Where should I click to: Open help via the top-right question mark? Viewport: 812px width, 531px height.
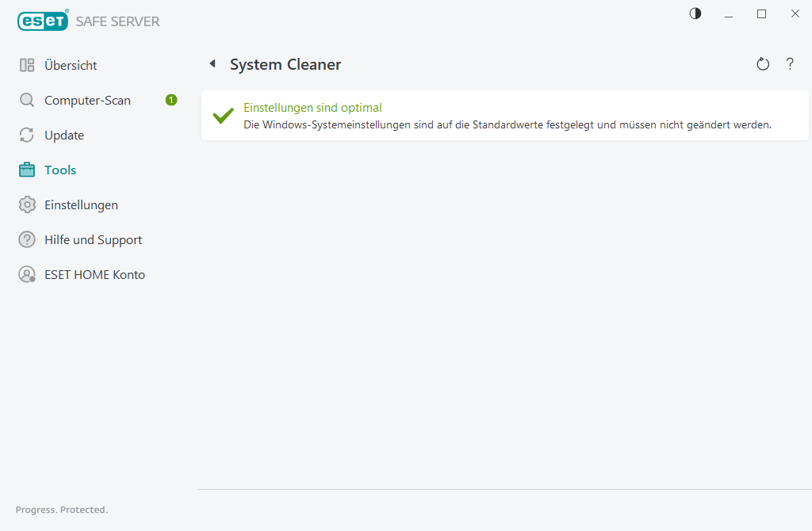pos(790,64)
